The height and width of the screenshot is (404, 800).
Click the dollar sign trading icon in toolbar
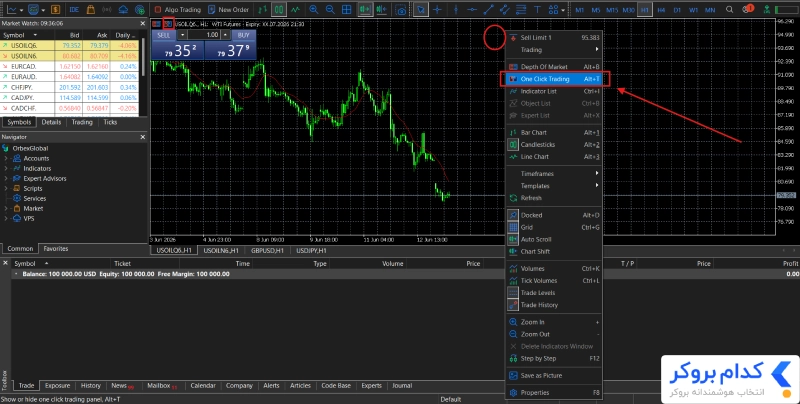(55, 10)
